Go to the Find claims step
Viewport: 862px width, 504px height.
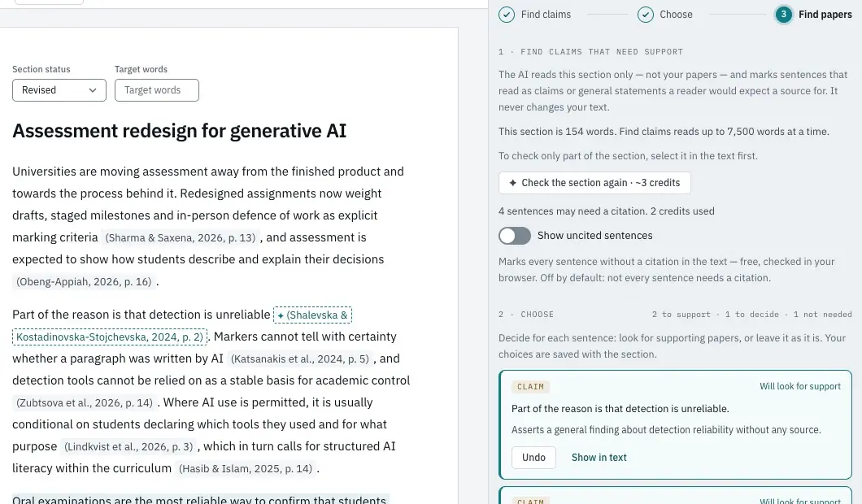(535, 15)
